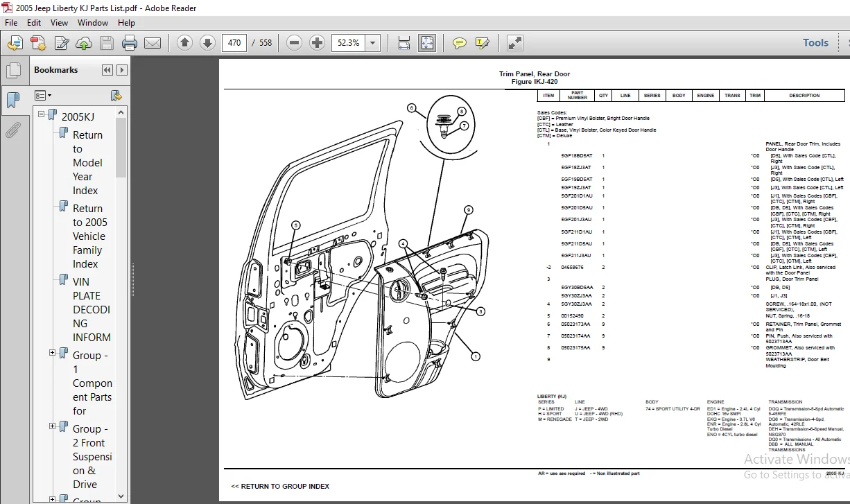The width and height of the screenshot is (850, 504).
Task: Click part number 04658676 in table
Action: tap(573, 267)
